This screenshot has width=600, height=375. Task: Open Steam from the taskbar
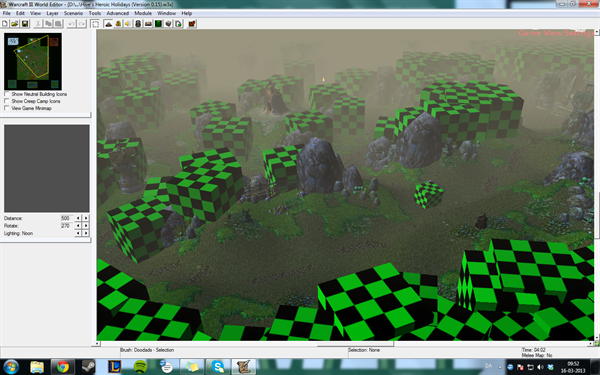(89, 367)
